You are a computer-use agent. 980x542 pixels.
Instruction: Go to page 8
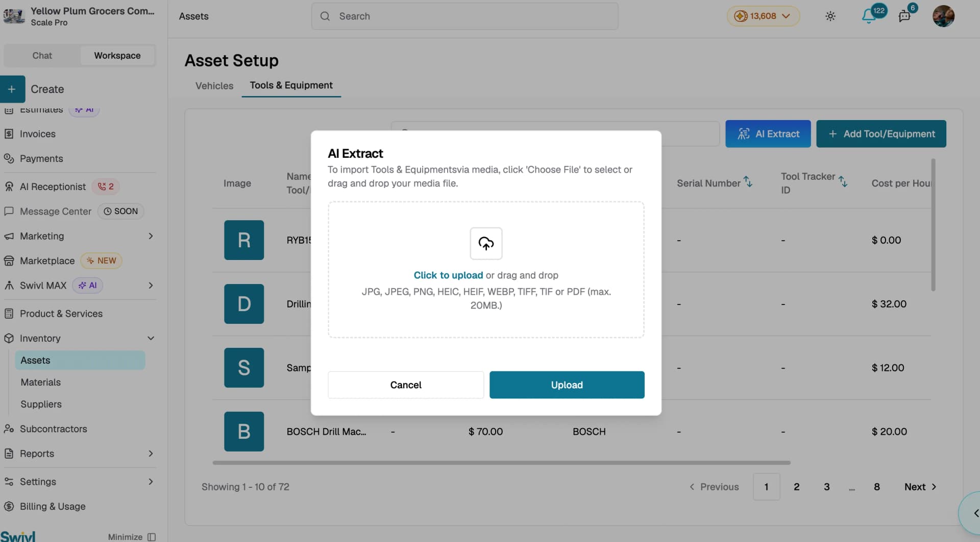[x=876, y=487]
